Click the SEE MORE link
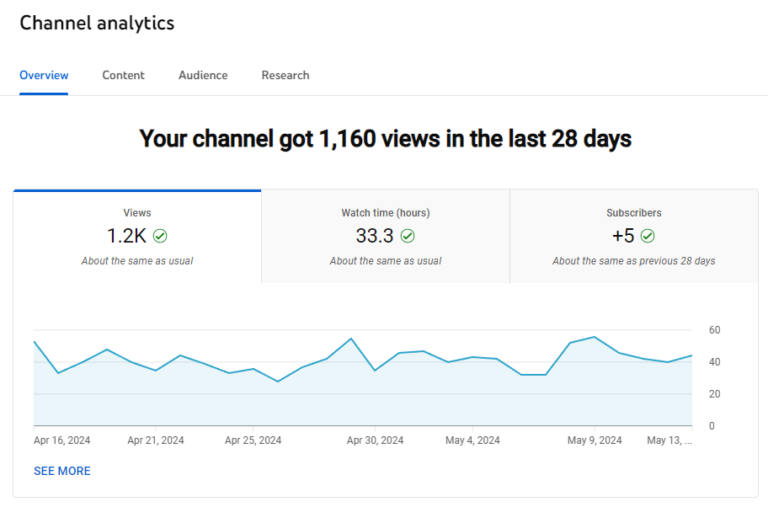768x507 pixels. tap(62, 471)
